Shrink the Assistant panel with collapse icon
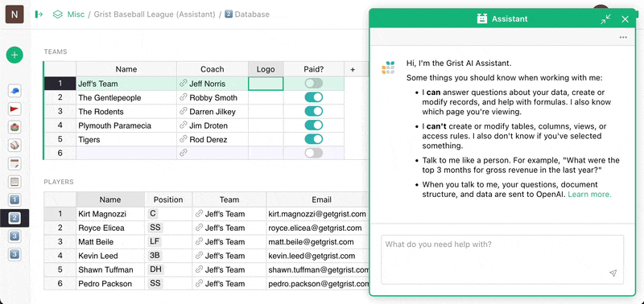 point(605,19)
